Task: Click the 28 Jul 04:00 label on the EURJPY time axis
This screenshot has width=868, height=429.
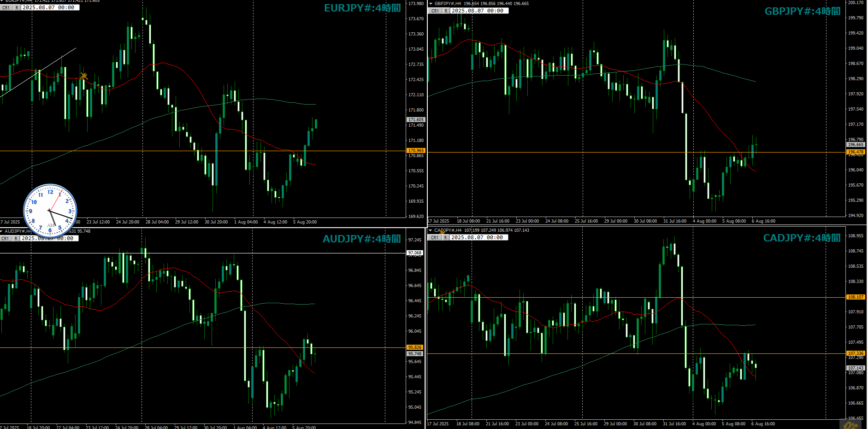Action: (157, 222)
